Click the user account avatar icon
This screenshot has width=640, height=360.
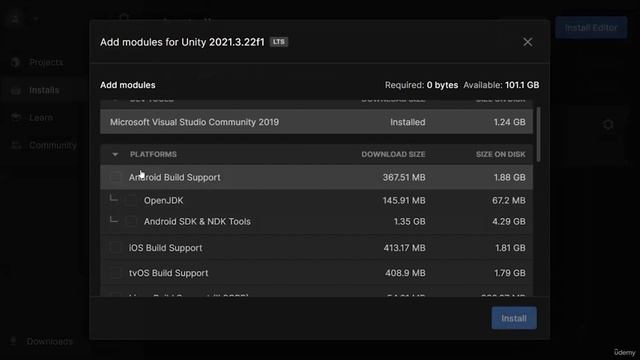[16, 18]
